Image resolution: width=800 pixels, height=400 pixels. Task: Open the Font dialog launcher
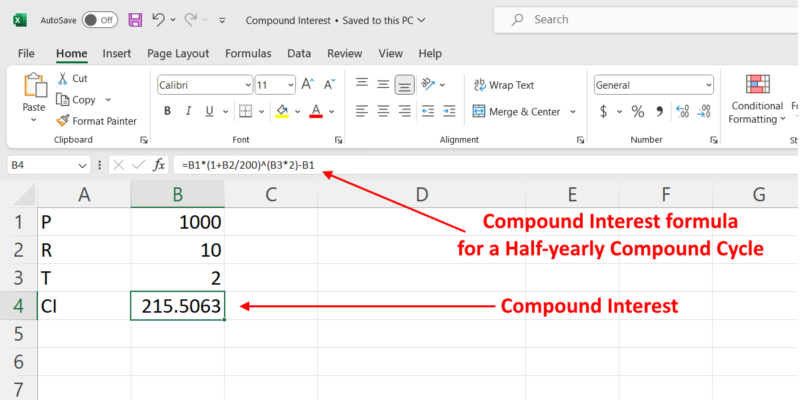tap(338, 140)
